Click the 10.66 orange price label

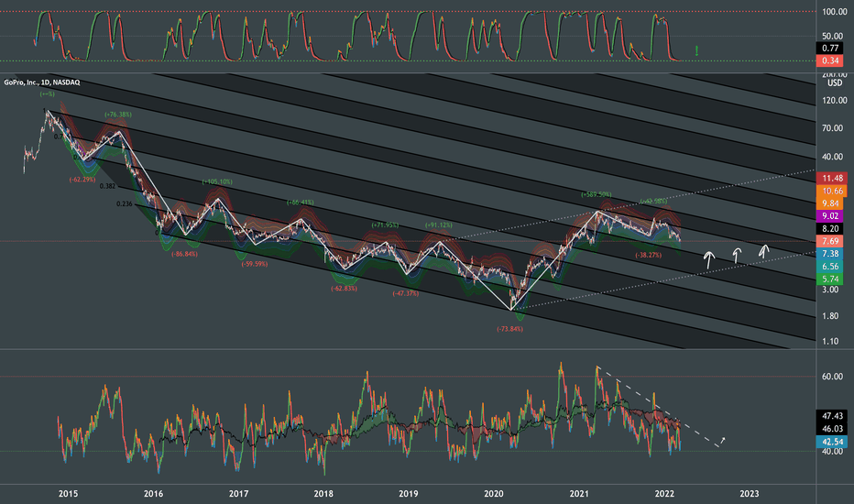[833, 191]
